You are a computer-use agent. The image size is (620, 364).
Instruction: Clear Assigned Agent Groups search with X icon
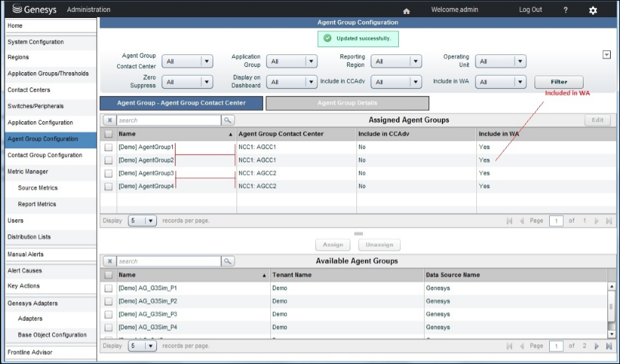click(109, 120)
